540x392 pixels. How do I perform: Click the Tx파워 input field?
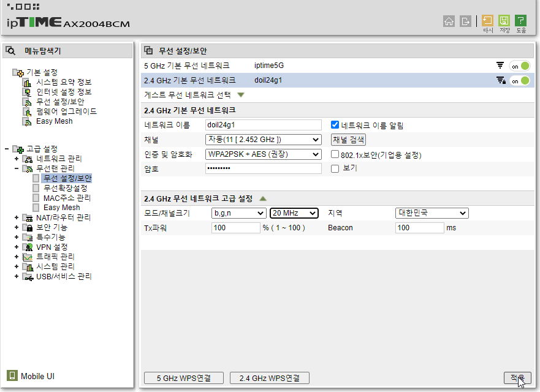(x=235, y=228)
